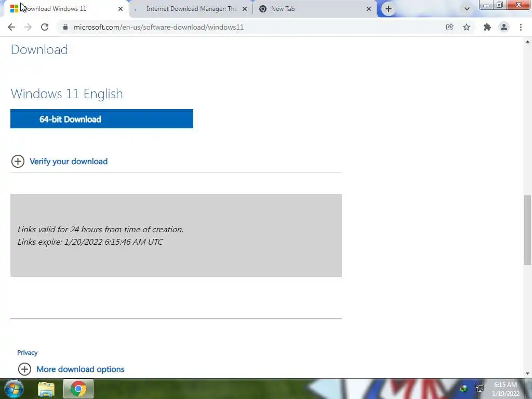
Task: Share this page icon in address bar
Action: pos(449,27)
